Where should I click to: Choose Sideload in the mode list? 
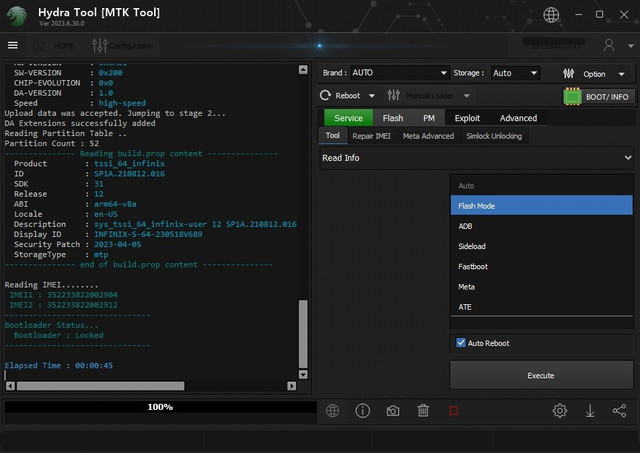541,246
